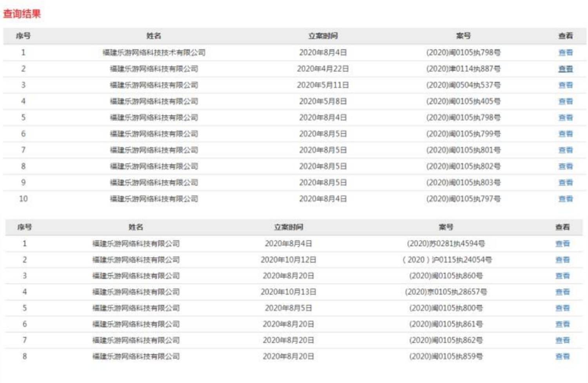Viewport: 588px width, 383px height.
Task: Click case number (2020)闽0105执799号
Action: [463, 134]
